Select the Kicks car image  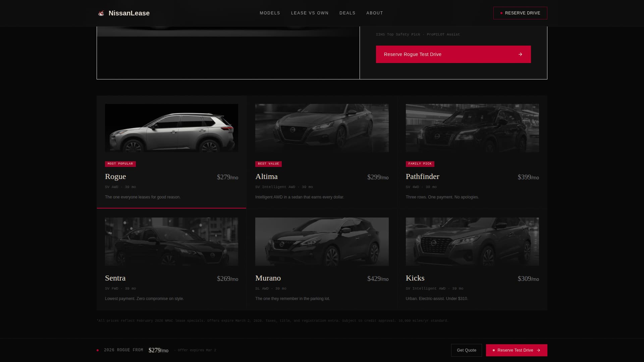point(472,242)
